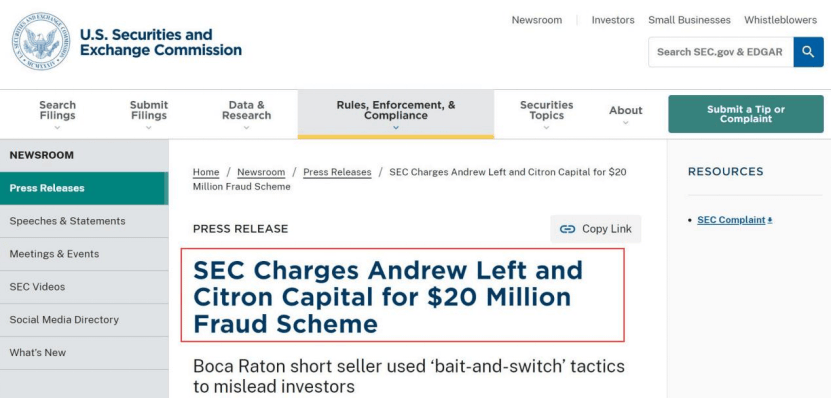Expand the Submit Filings dropdown

149,114
